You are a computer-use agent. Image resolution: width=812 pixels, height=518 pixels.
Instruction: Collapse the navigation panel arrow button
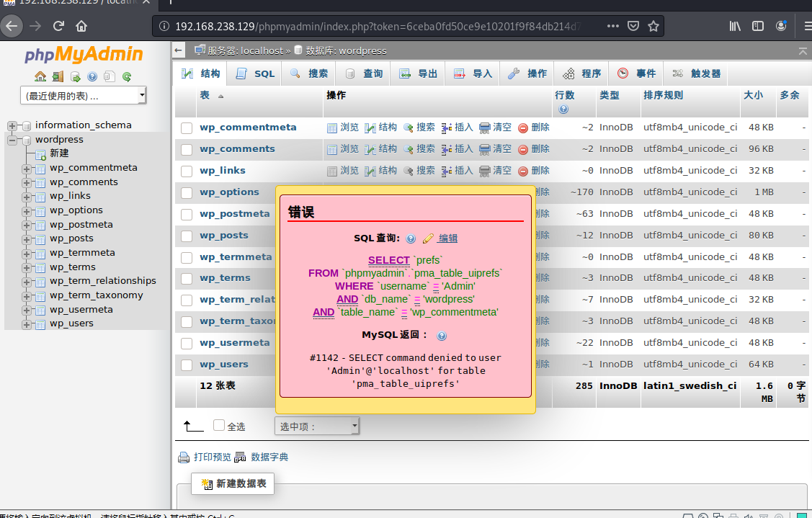click(x=178, y=50)
